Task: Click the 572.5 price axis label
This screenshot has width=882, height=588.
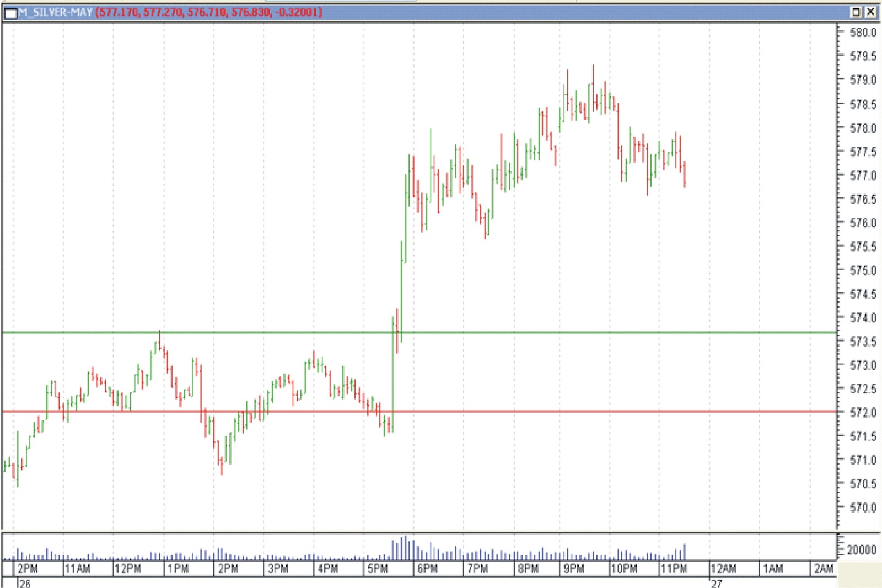Action: point(863,389)
